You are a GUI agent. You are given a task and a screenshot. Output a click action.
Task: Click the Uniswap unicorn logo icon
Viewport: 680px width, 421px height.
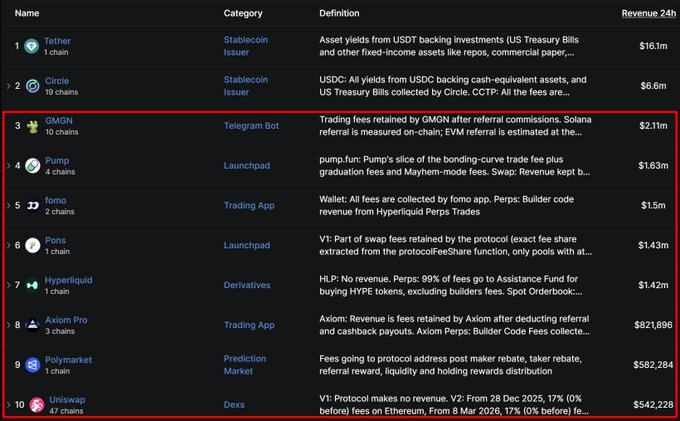(37, 405)
